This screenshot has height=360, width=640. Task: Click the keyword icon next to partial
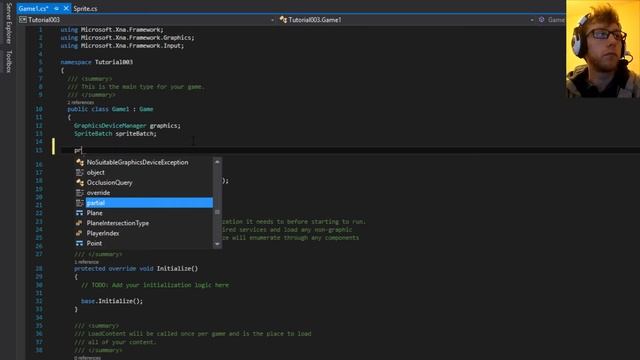[x=80, y=203]
